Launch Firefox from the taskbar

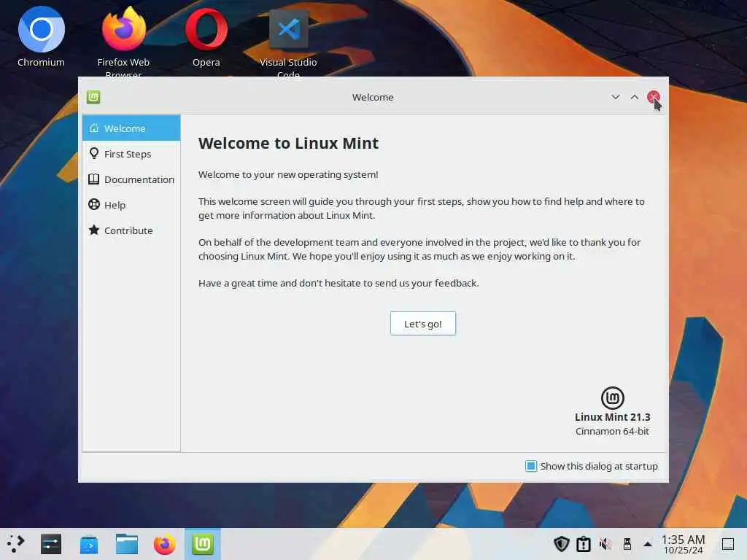(x=164, y=544)
